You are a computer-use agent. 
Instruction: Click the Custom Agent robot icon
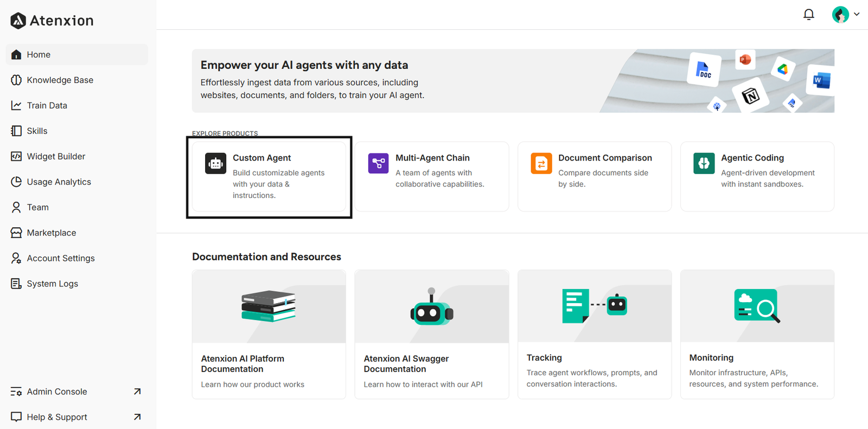coord(215,163)
